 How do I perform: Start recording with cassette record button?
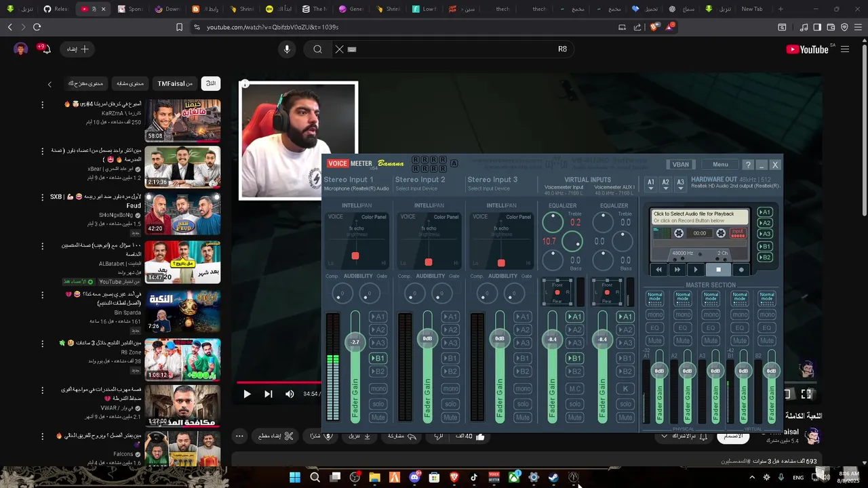[741, 270]
